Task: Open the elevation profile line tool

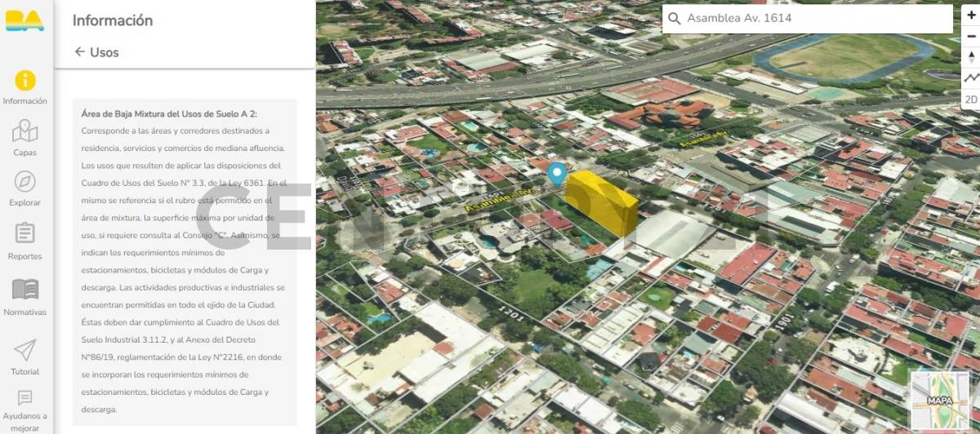Action: [970, 78]
